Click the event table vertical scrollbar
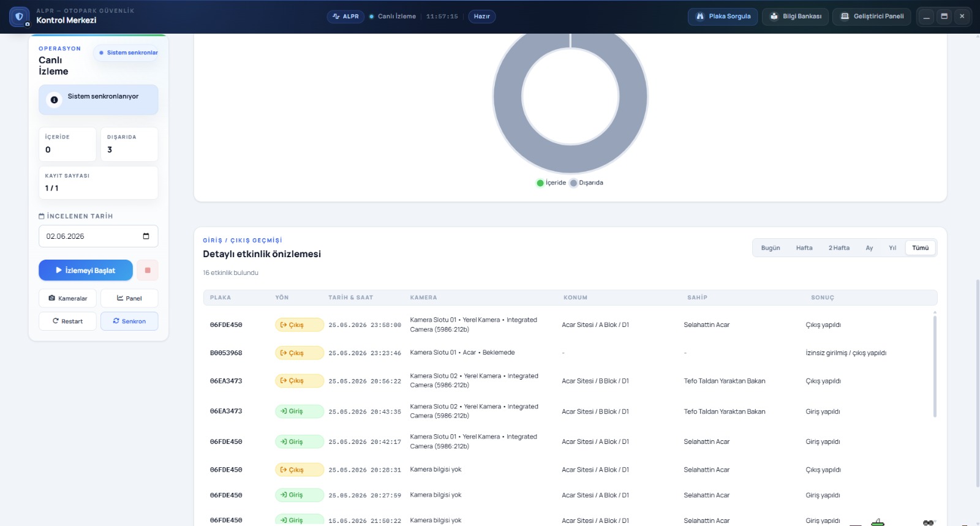Viewport: 980px width, 526px height. tap(935, 365)
